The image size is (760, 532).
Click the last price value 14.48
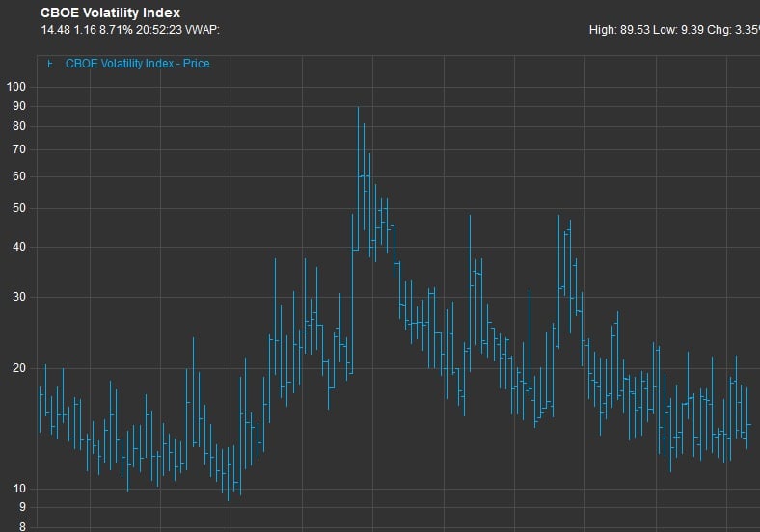55,30
